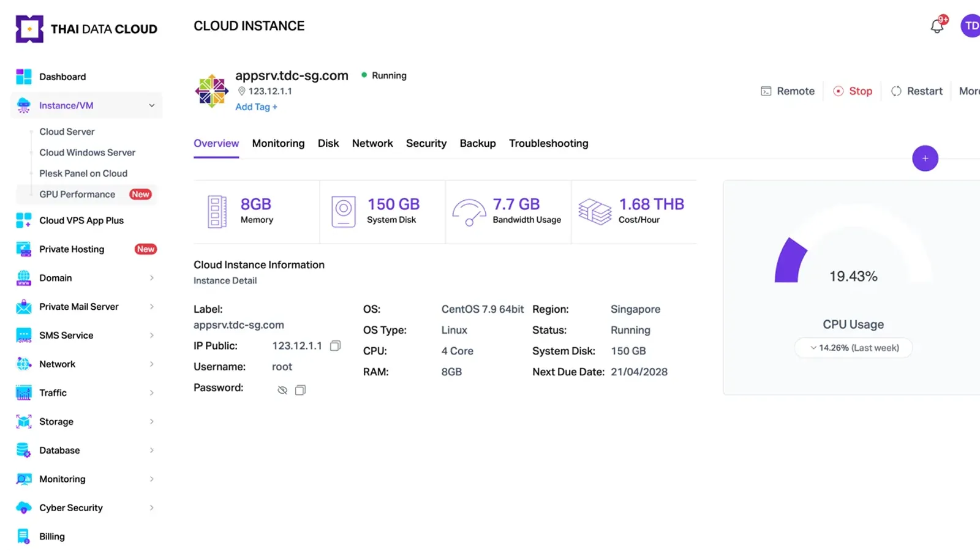Click the Memory RAM icon
Image resolution: width=980 pixels, height=551 pixels.
tap(217, 212)
